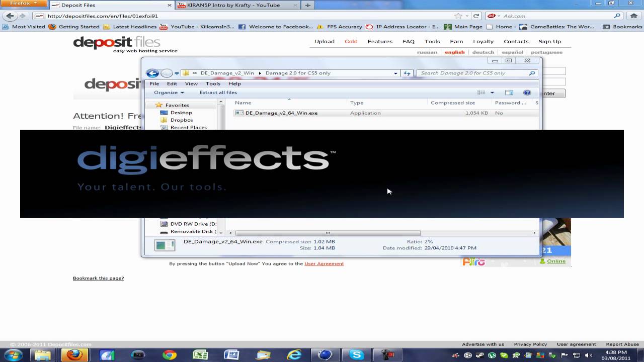Click the Explorer search magnifier icon
The height and width of the screenshot is (362, 644).
click(532, 73)
